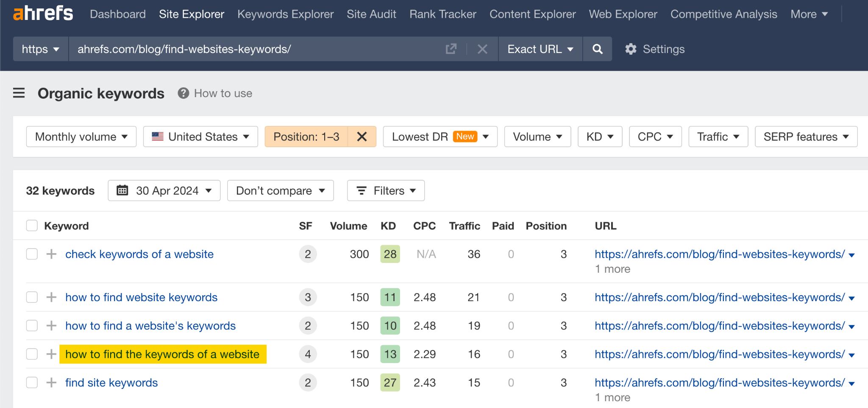The height and width of the screenshot is (408, 868).
Task: Switch to Keywords Explorer
Action: [286, 14]
